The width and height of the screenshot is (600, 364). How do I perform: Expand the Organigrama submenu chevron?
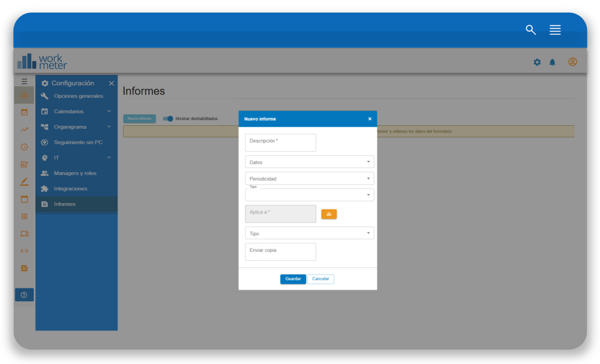(109, 127)
